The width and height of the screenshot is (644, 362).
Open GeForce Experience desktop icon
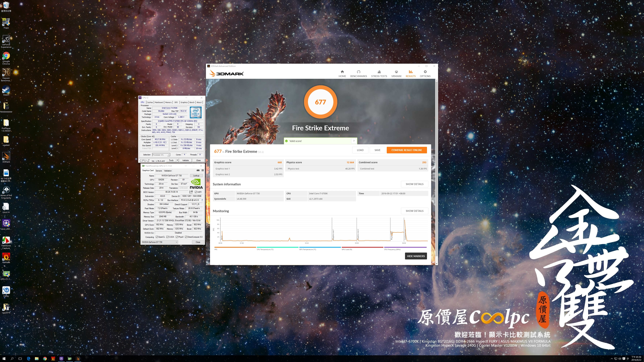(6, 41)
